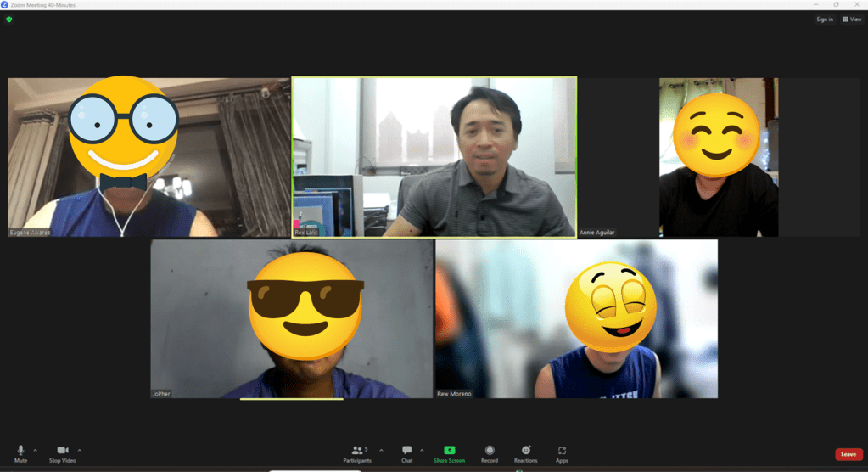Click the green Share Screen icon
Image resolution: width=868 pixels, height=472 pixels.
click(450, 450)
